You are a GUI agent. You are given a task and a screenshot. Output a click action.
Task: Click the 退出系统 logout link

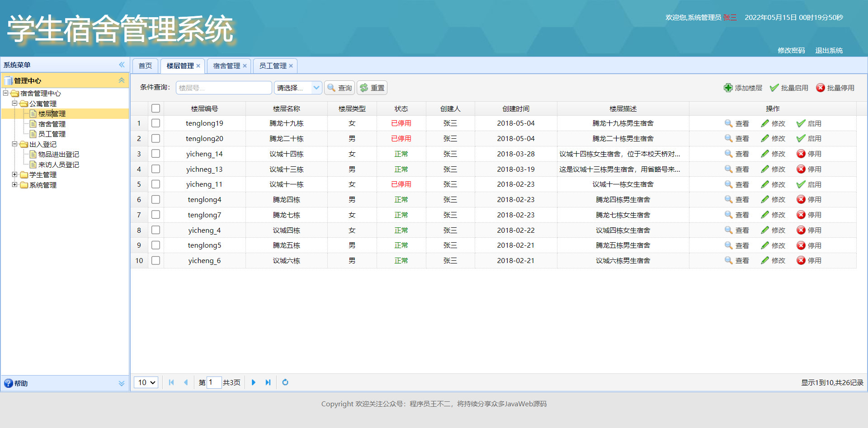point(829,50)
